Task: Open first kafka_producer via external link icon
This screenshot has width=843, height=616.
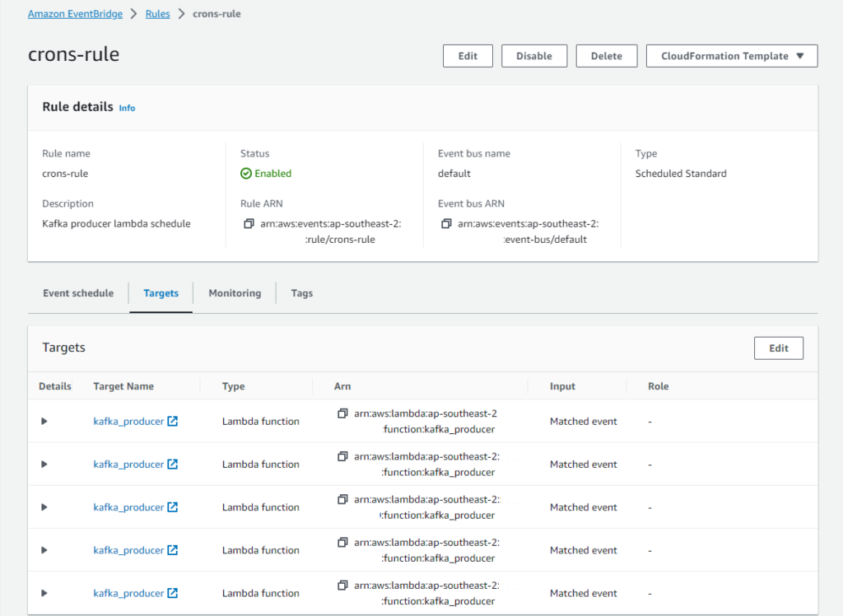Action: click(x=172, y=420)
